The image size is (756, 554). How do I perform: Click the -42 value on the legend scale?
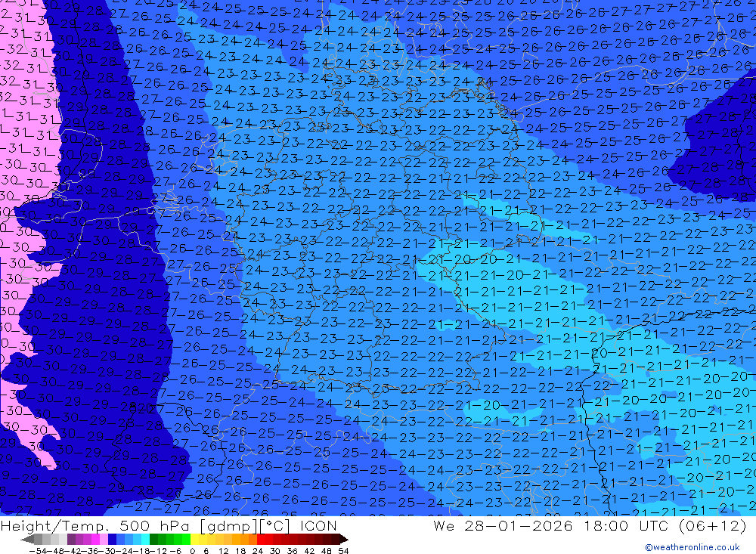click(73, 551)
